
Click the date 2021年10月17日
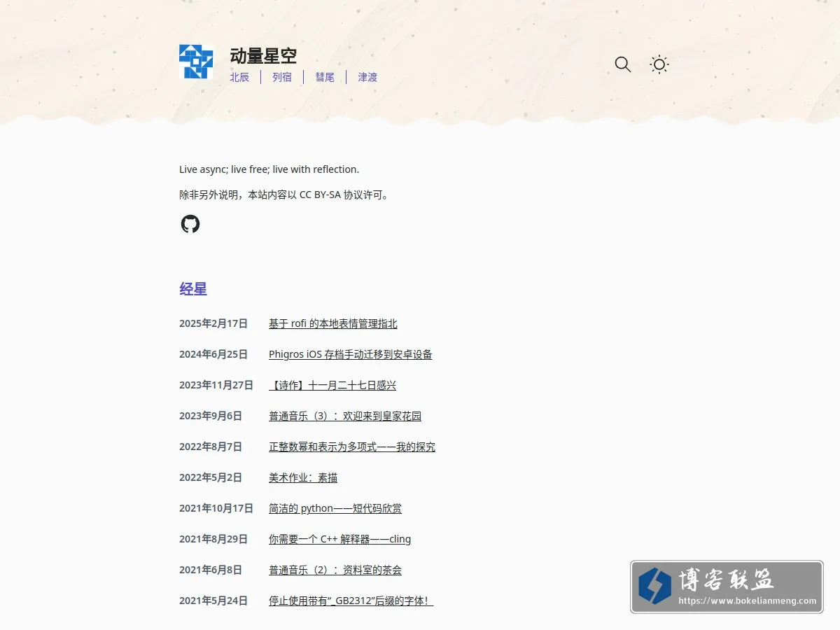pyautogui.click(x=216, y=508)
